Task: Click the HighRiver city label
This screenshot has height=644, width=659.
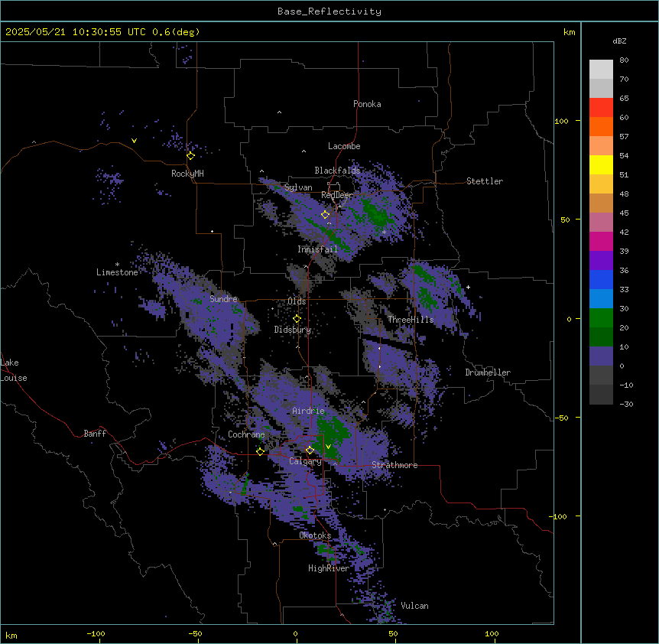Action: point(329,568)
